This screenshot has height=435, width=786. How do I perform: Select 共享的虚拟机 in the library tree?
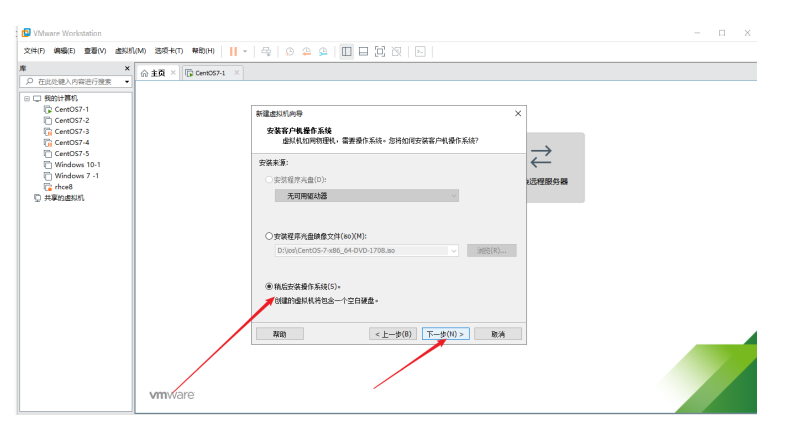click(x=64, y=198)
